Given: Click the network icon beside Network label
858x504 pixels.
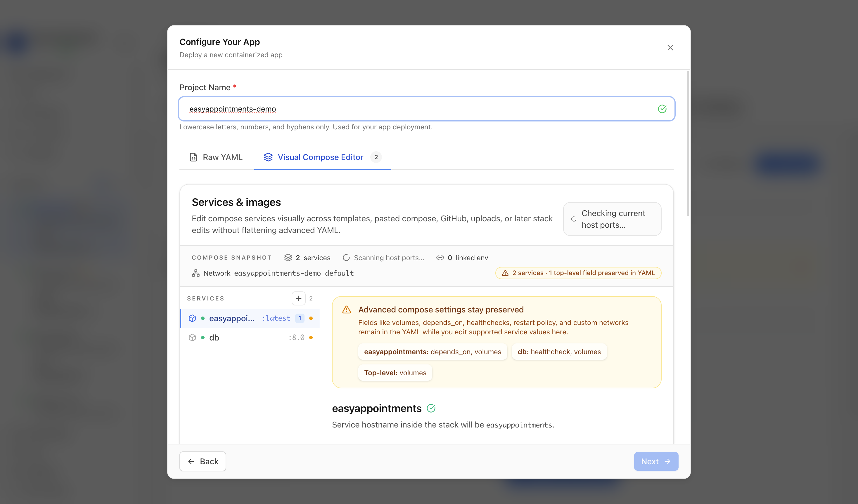Looking at the screenshot, I should (196, 273).
